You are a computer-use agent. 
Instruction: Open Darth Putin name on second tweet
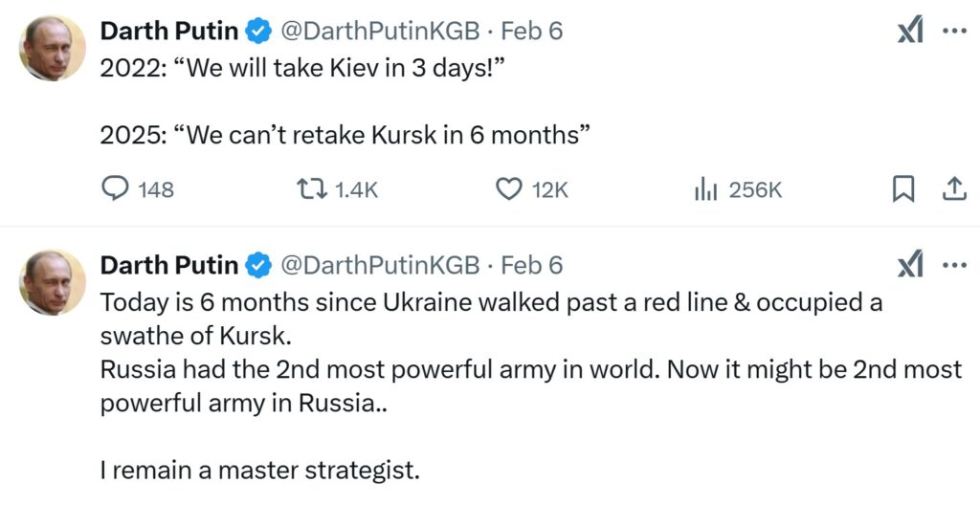(x=168, y=265)
